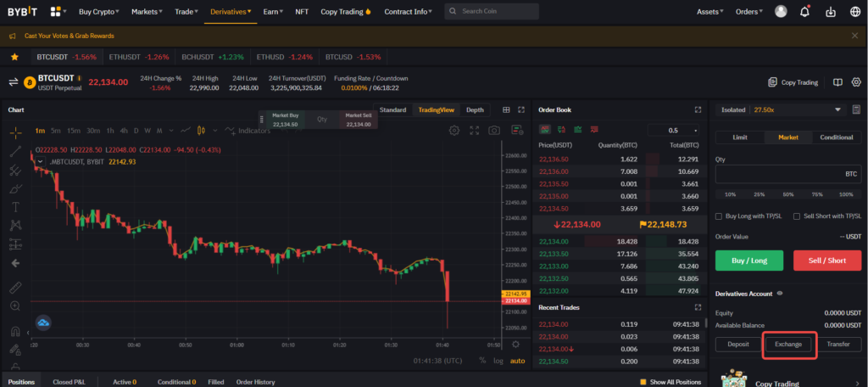Show only sell orders in order book
868x387 pixels.
click(x=594, y=131)
